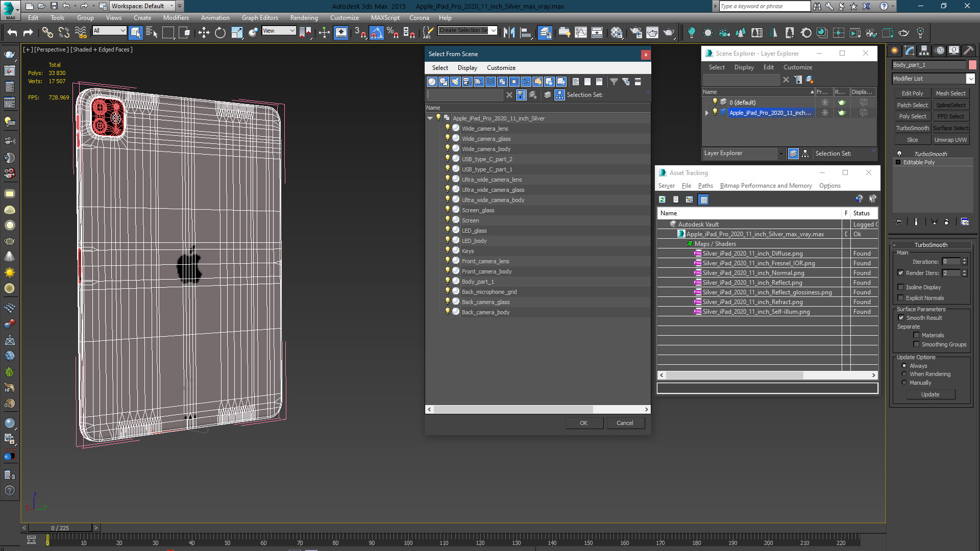This screenshot has height=551, width=980.
Task: Click Cancel in Select From Scene dialog
Action: point(625,423)
